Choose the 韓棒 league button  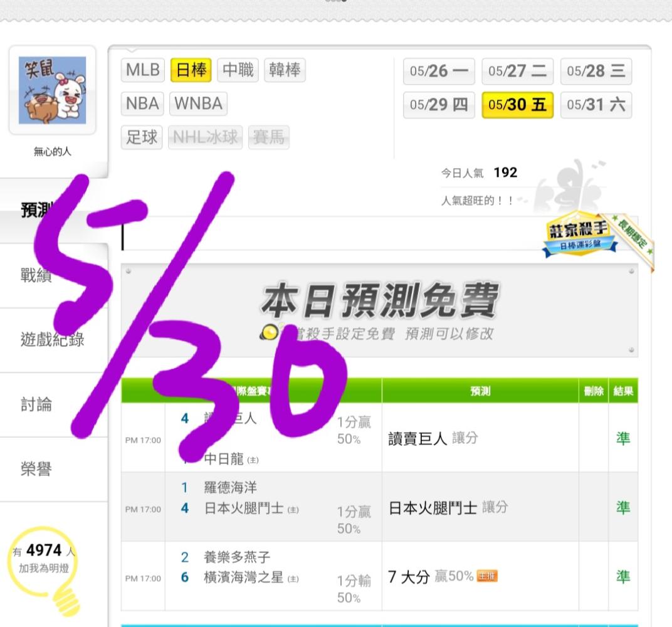285,70
